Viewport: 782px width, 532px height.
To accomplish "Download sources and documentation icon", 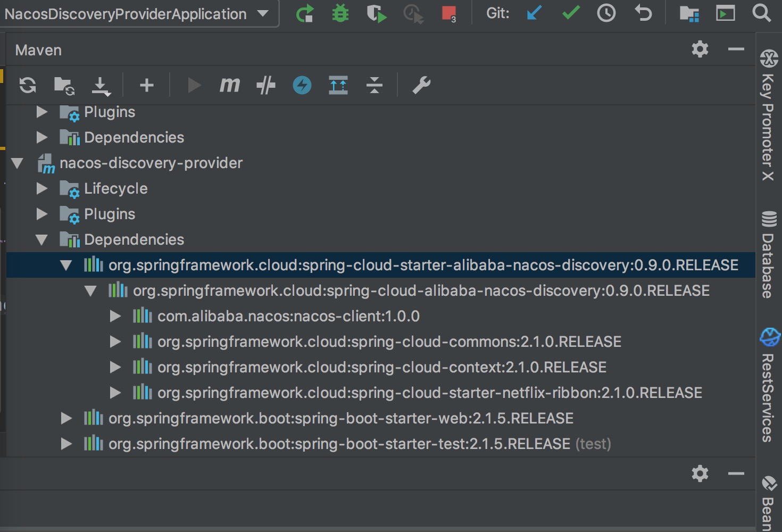I will 101,86.
